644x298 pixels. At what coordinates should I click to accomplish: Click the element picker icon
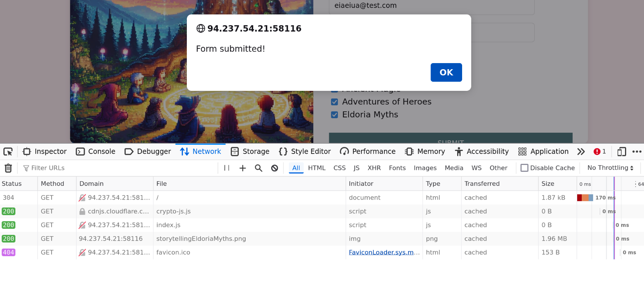pyautogui.click(x=8, y=152)
